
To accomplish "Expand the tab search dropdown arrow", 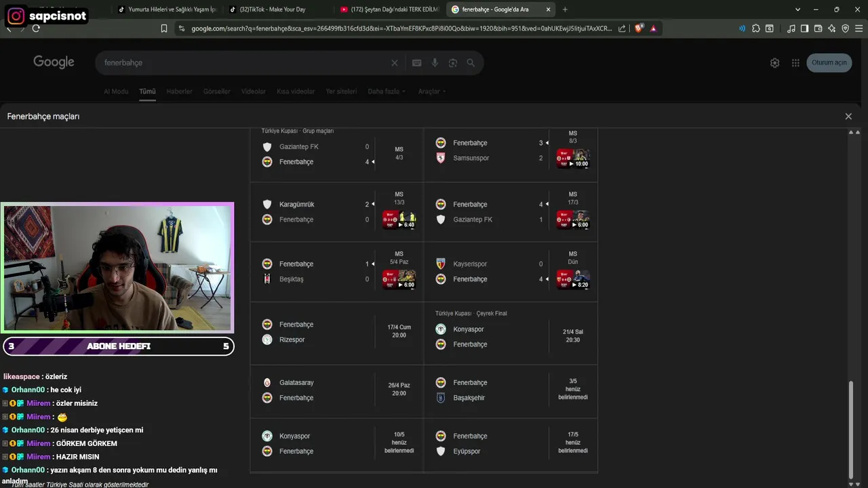I will click(x=798, y=9).
